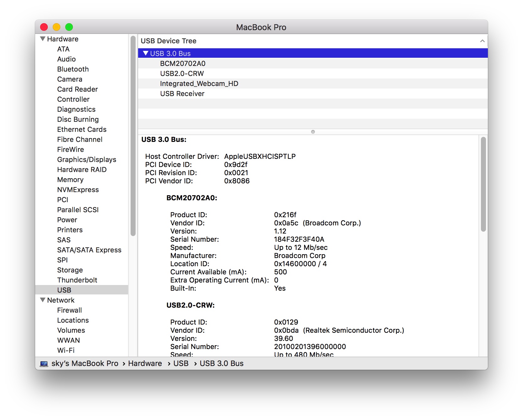Click the AppleUSBXHCISPTLP driver value
Viewport: 523px width, 420px height.
click(x=260, y=156)
